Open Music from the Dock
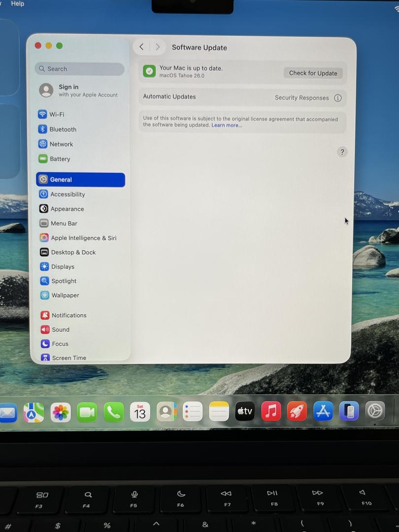The height and width of the screenshot is (532, 399). point(271,411)
